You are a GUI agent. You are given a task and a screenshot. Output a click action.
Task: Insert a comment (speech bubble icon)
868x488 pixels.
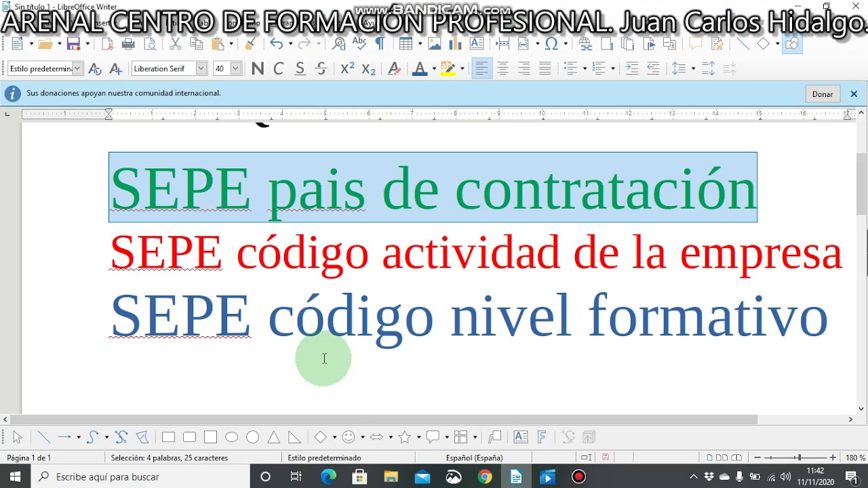click(695, 44)
